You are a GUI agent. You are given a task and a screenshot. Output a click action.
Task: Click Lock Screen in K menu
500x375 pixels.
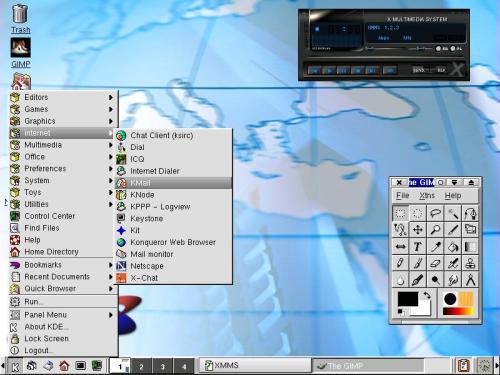[63, 339]
